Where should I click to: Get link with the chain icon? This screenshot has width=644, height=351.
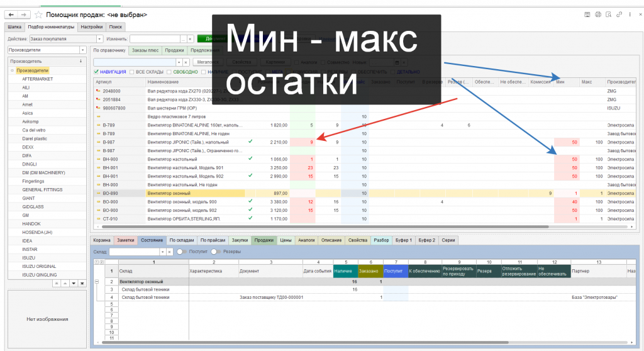pyautogui.click(x=619, y=14)
